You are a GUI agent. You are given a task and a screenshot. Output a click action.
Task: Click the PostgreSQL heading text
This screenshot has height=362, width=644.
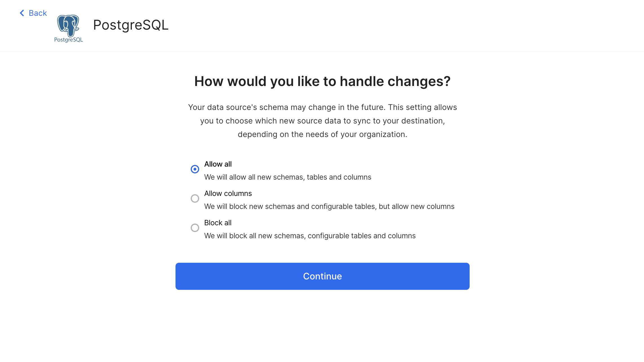pos(131,25)
